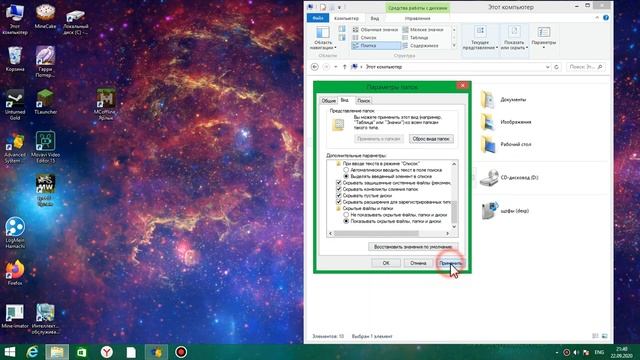
Task: Launch Yandex browser from taskbar
Action: 107,352
